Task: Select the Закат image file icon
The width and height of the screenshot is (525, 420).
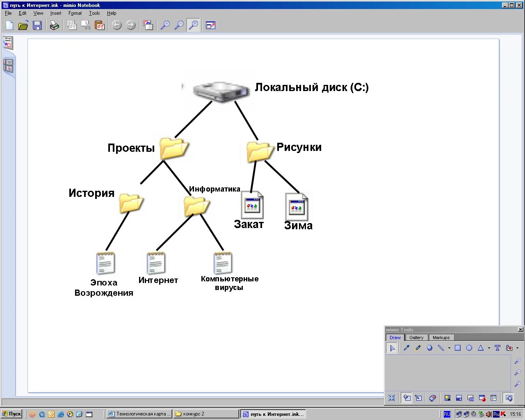Action: [x=253, y=205]
